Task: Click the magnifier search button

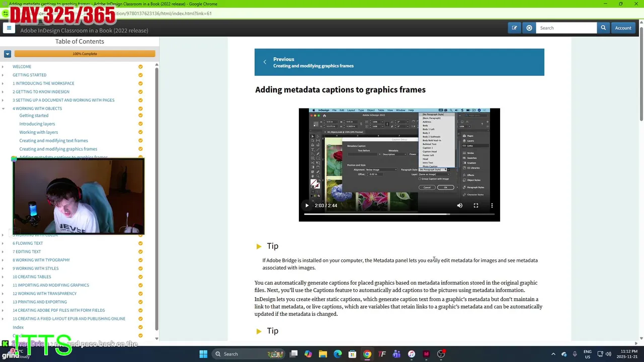Action: (x=603, y=28)
